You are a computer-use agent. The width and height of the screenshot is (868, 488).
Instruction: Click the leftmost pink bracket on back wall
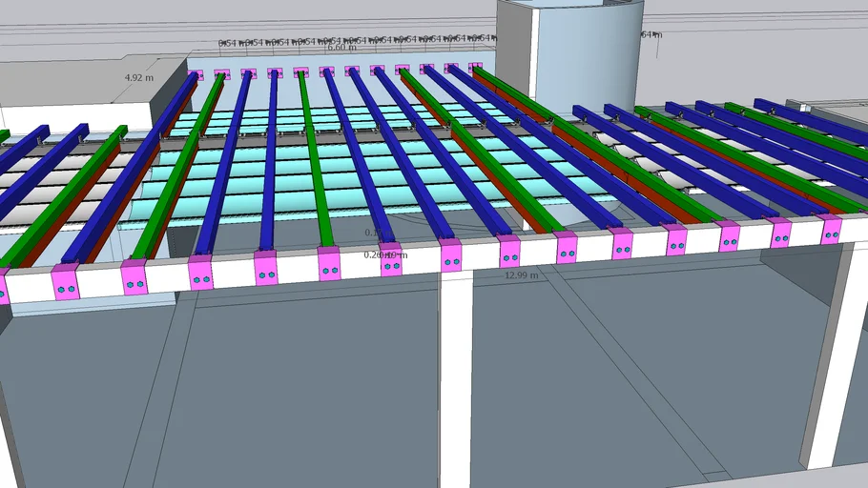click(x=196, y=74)
